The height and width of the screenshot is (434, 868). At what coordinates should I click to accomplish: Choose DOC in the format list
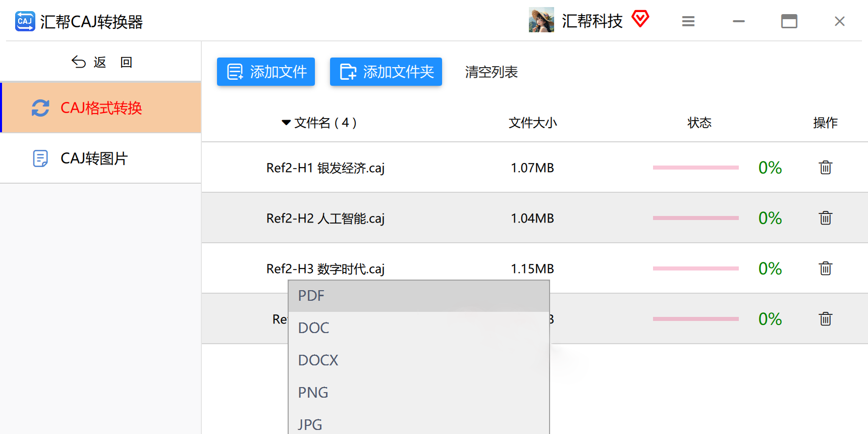coord(418,328)
